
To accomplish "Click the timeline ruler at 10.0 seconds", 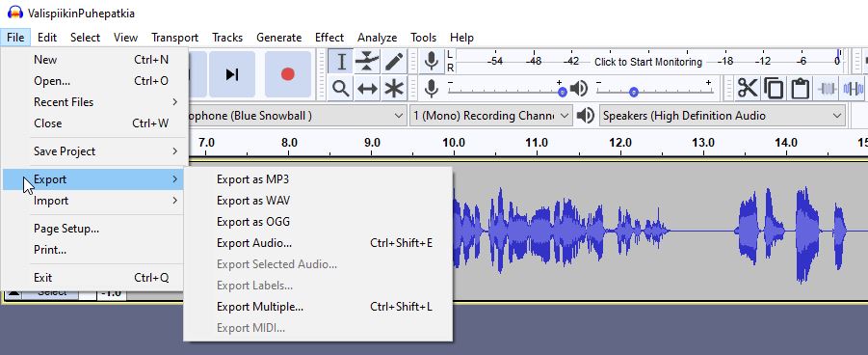I will coord(454,143).
